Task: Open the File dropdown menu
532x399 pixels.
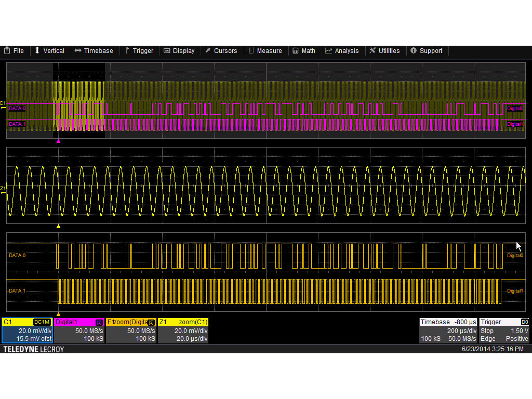Action: [x=14, y=50]
